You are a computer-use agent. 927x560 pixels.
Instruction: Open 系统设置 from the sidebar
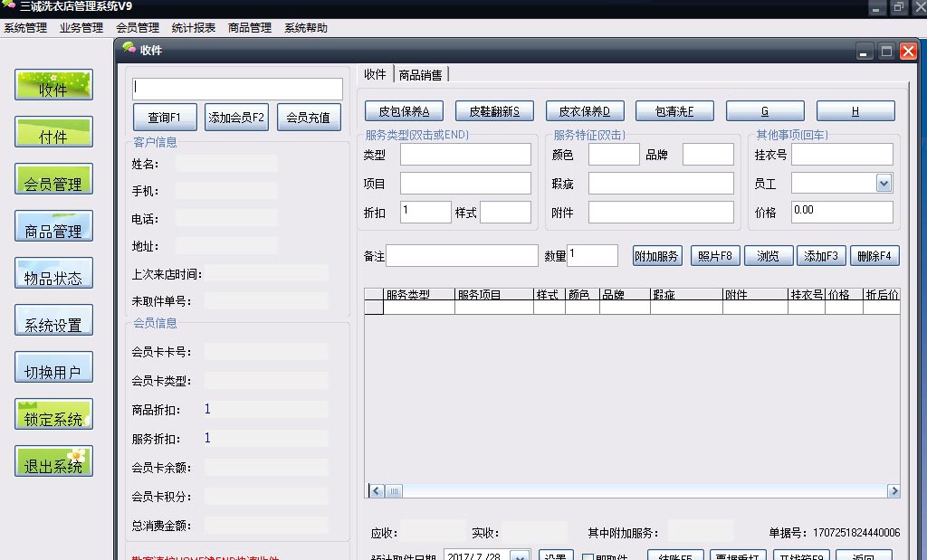53,319
